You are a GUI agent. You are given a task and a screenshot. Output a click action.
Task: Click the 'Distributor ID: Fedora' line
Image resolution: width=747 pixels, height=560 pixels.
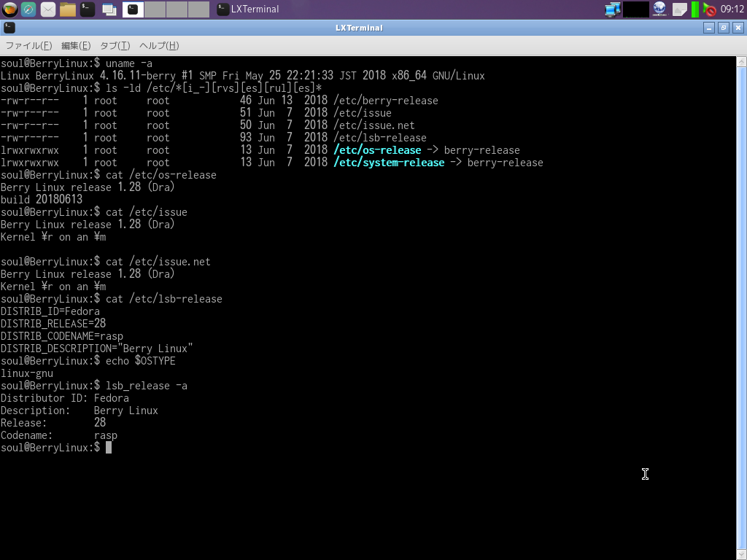[x=65, y=398]
